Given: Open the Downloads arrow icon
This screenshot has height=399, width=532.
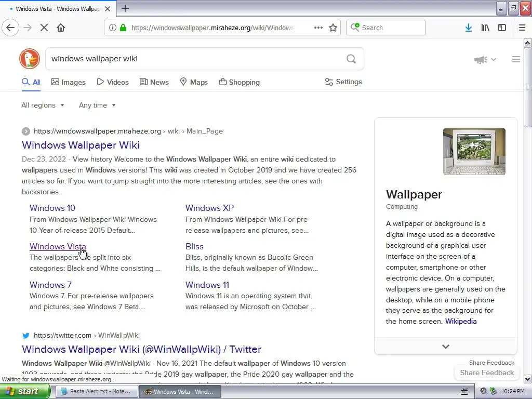Looking at the screenshot, I should click(469, 28).
